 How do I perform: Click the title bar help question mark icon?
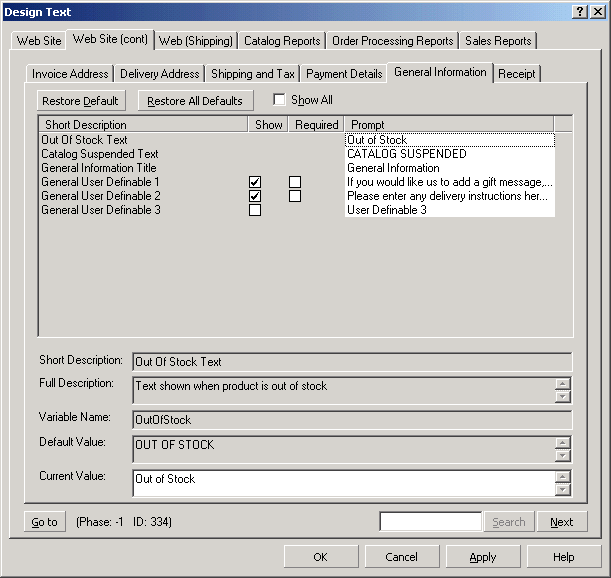tap(580, 11)
